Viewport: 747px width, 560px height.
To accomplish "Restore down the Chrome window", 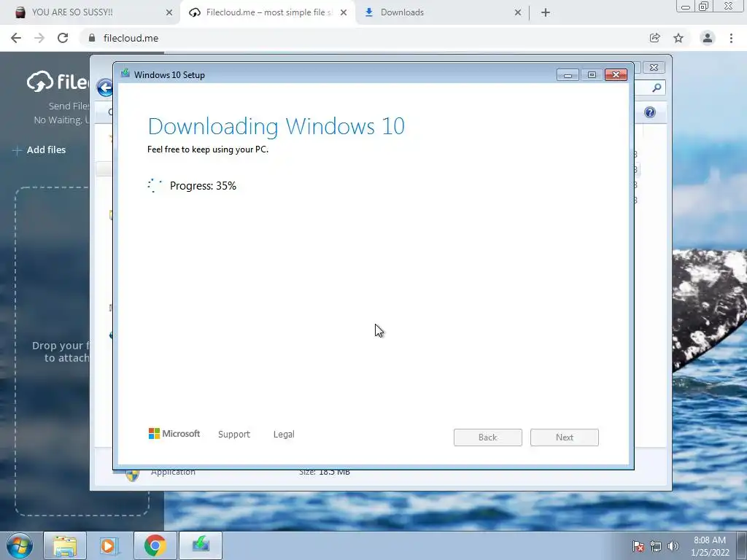I will click(704, 6).
